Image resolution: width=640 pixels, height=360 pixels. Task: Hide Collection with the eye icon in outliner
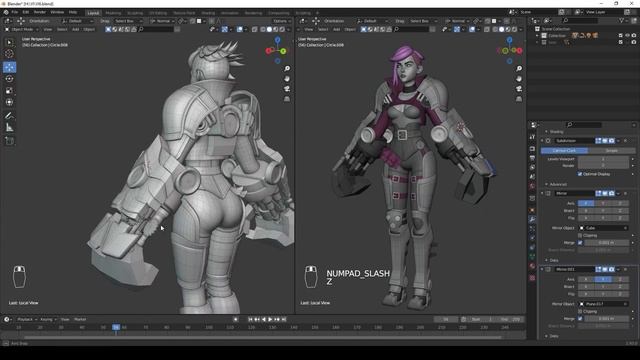click(x=627, y=36)
